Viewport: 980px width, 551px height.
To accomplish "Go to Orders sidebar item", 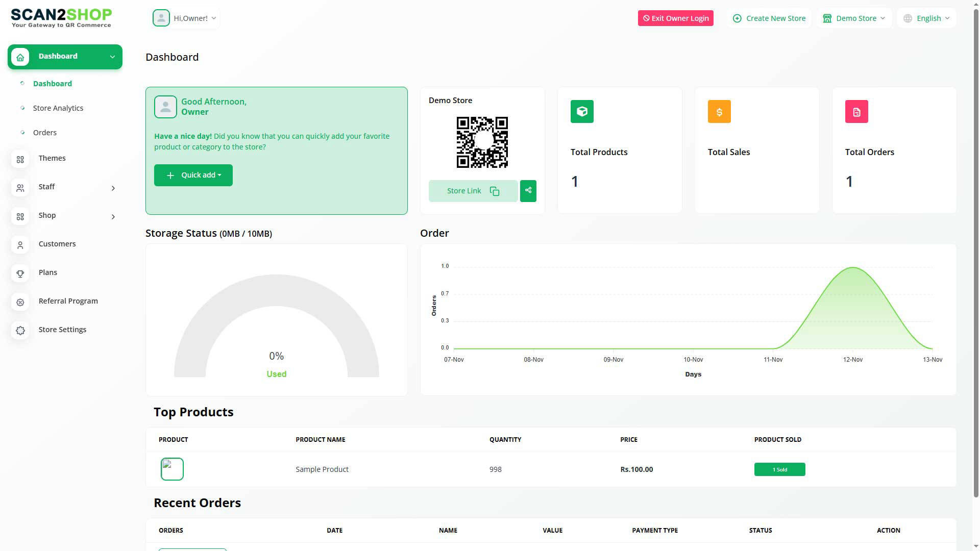I will (45, 133).
